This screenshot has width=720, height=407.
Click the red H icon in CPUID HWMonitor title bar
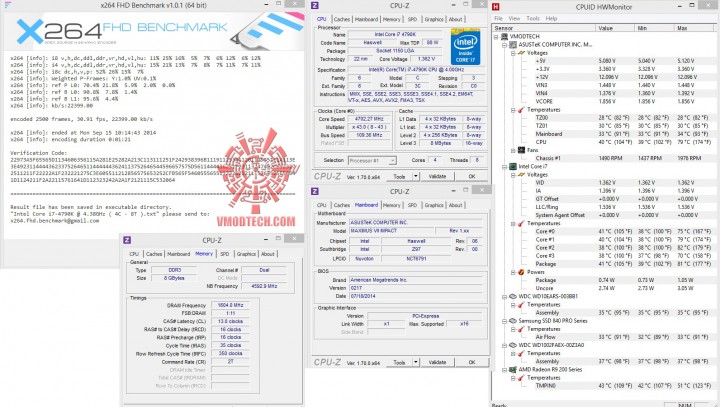[495, 6]
